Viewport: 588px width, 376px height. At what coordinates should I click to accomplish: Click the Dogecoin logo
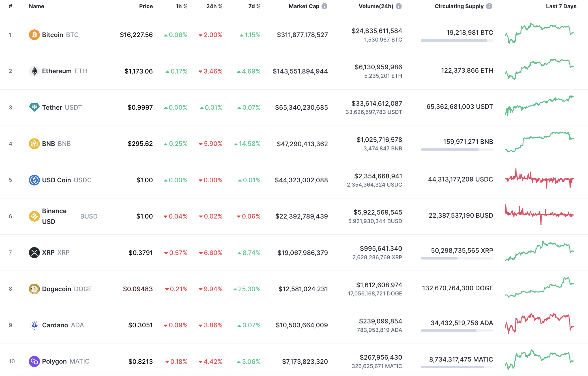tap(34, 289)
